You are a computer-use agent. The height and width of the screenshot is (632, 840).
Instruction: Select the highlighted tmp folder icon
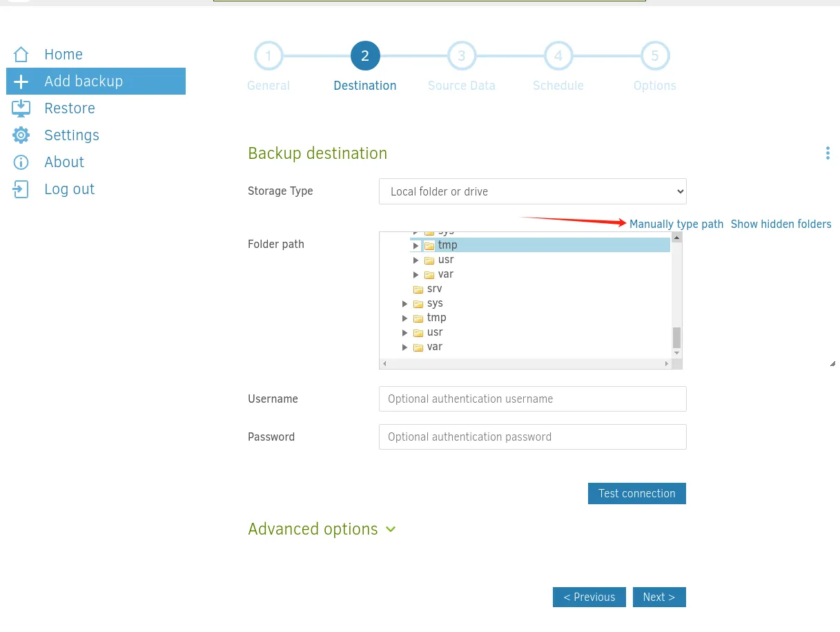click(x=429, y=245)
